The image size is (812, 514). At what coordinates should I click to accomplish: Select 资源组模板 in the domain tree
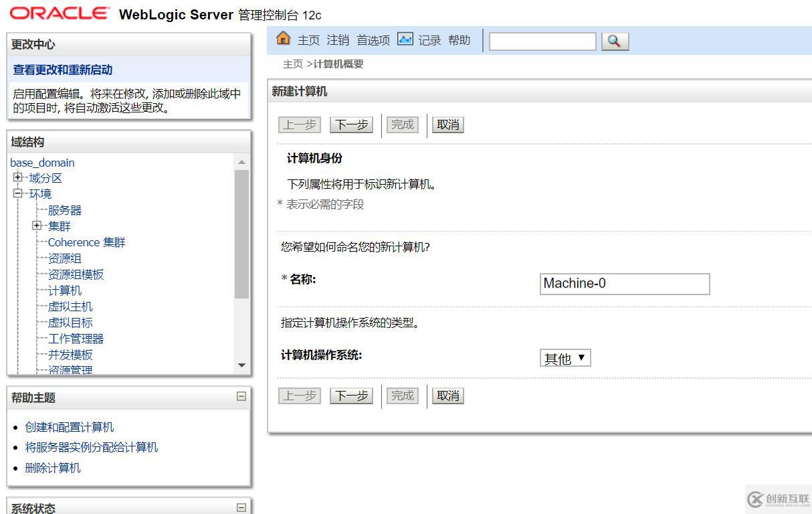[x=76, y=274]
